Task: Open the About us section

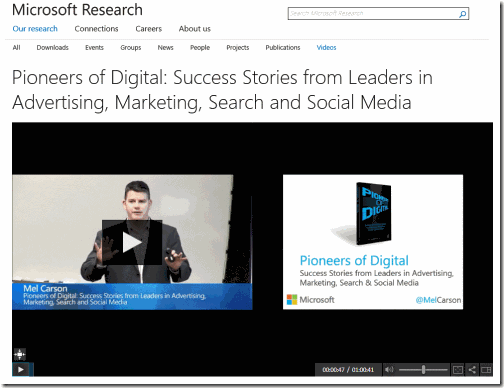Action: [195, 29]
